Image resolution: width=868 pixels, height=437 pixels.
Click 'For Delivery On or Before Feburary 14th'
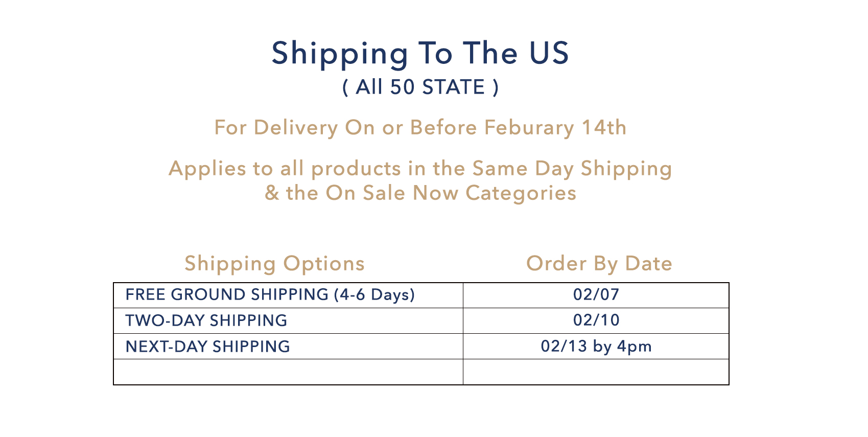420,128
